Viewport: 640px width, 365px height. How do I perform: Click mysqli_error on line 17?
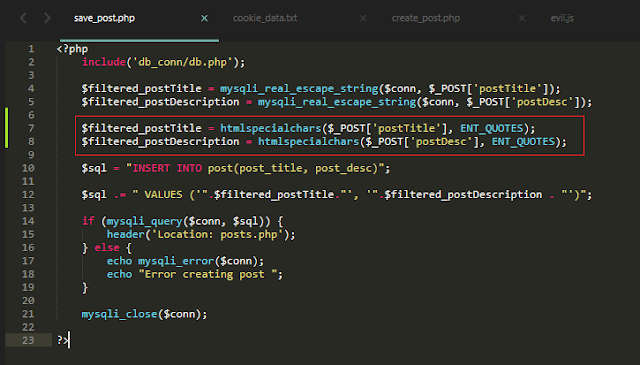pos(176,261)
